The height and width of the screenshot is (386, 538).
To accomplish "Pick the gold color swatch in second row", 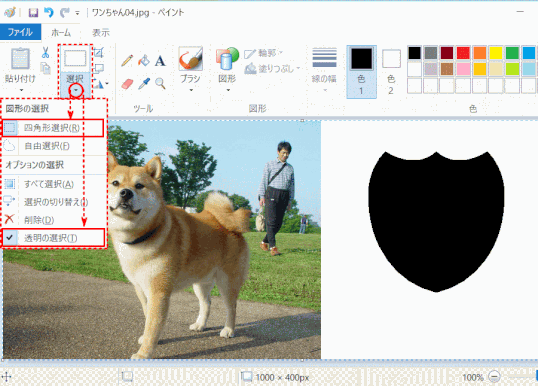I will click(480, 69).
